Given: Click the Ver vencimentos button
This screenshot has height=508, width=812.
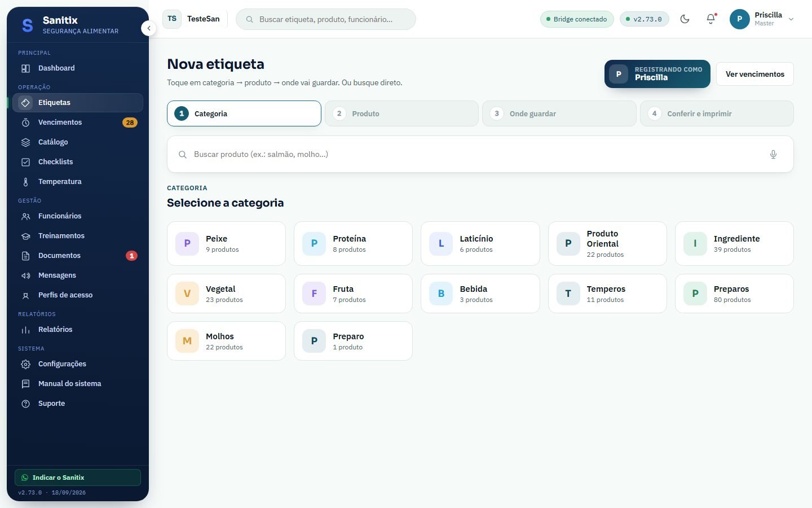Looking at the screenshot, I should [x=755, y=74].
